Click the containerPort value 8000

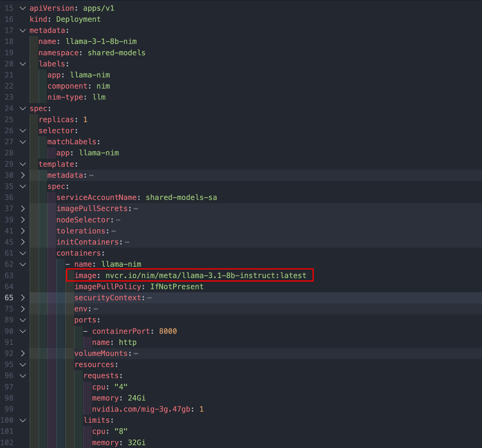pos(168,331)
